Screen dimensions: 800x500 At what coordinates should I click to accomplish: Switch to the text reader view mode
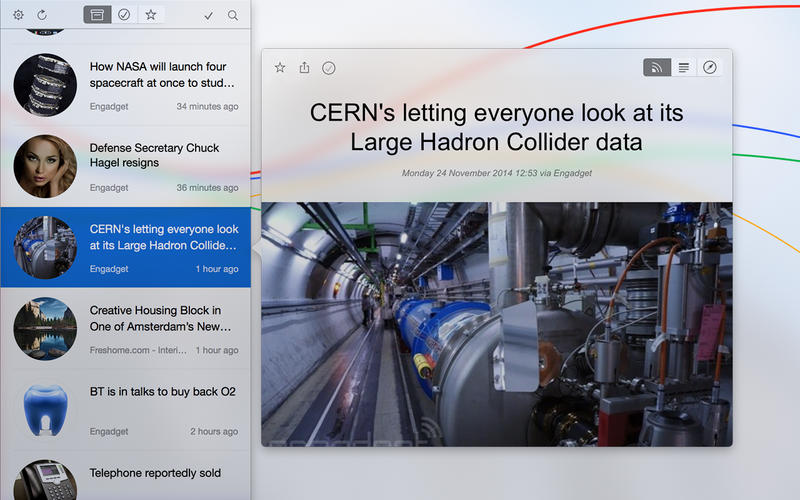click(684, 68)
